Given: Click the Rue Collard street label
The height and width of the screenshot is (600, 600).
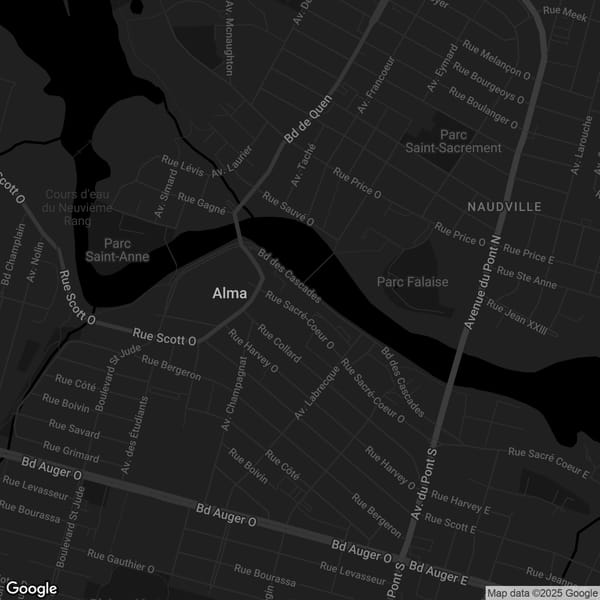Looking at the screenshot, I should point(278,341).
